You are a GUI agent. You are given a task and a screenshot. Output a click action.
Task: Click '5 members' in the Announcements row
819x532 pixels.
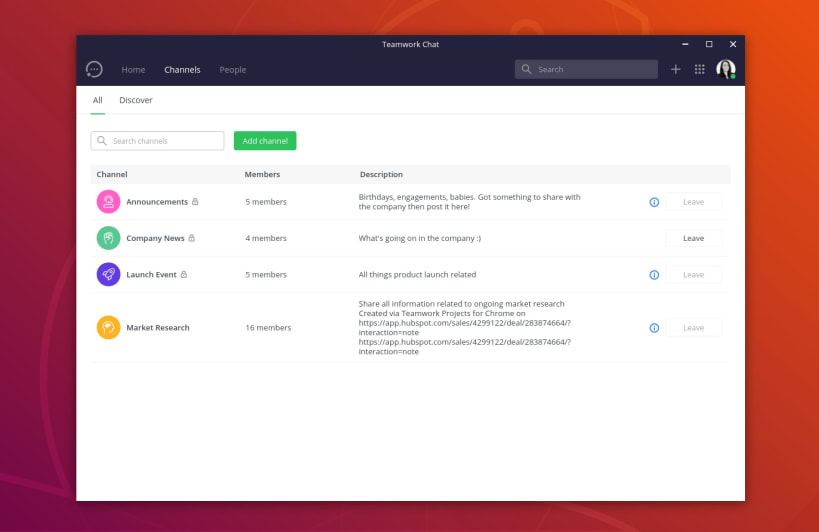(266, 202)
